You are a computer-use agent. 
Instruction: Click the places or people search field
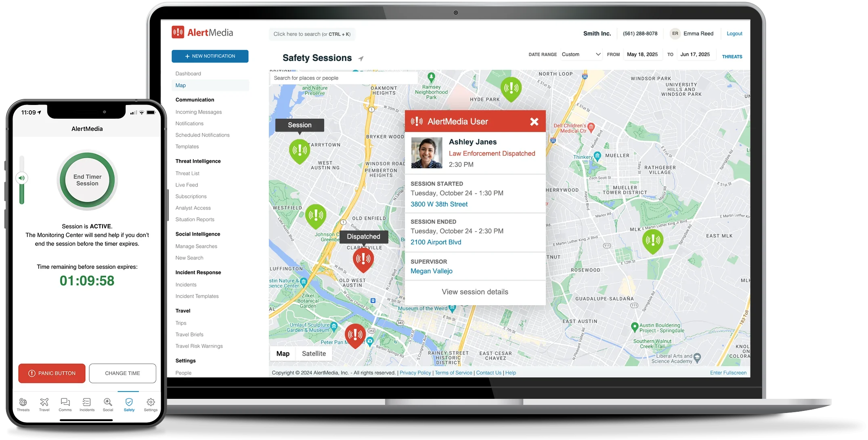click(x=343, y=78)
